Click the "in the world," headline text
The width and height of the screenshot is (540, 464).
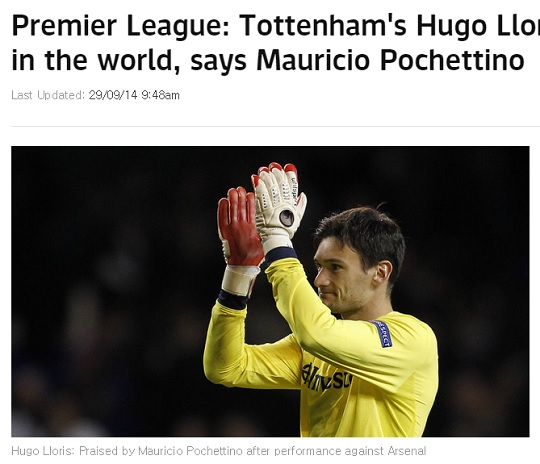pyautogui.click(x=96, y=61)
